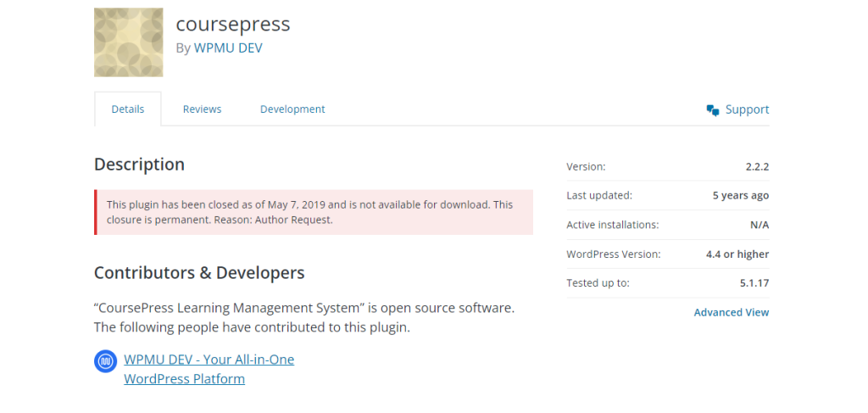Open the Advanced View link
This screenshot has height=413, width=868.
point(732,312)
